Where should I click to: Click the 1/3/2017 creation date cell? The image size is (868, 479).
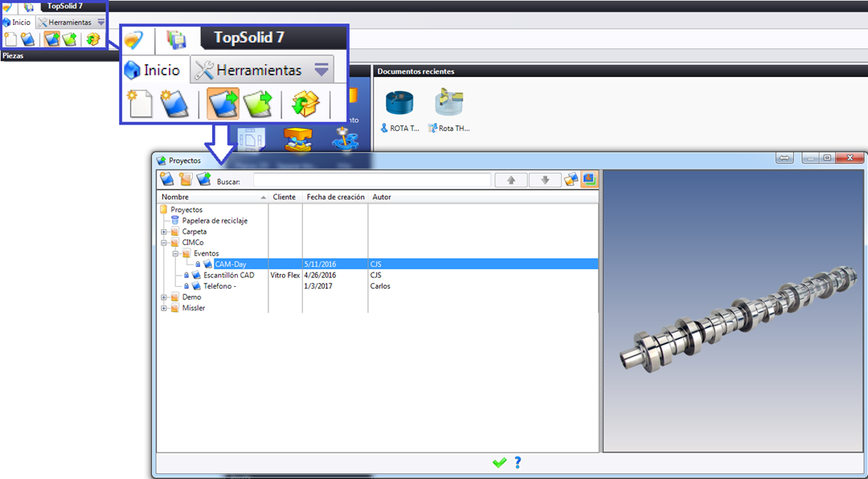click(318, 286)
